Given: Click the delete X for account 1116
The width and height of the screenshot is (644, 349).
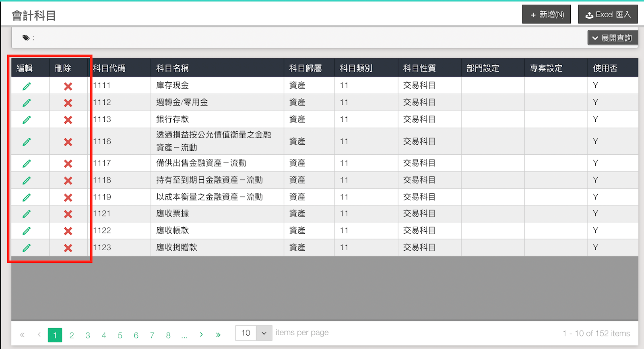Looking at the screenshot, I should [68, 142].
